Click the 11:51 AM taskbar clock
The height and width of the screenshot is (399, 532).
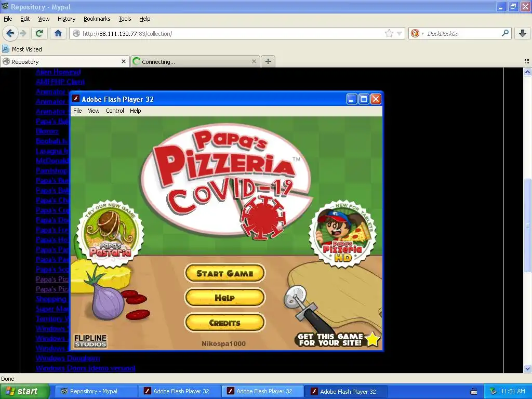tap(513, 391)
